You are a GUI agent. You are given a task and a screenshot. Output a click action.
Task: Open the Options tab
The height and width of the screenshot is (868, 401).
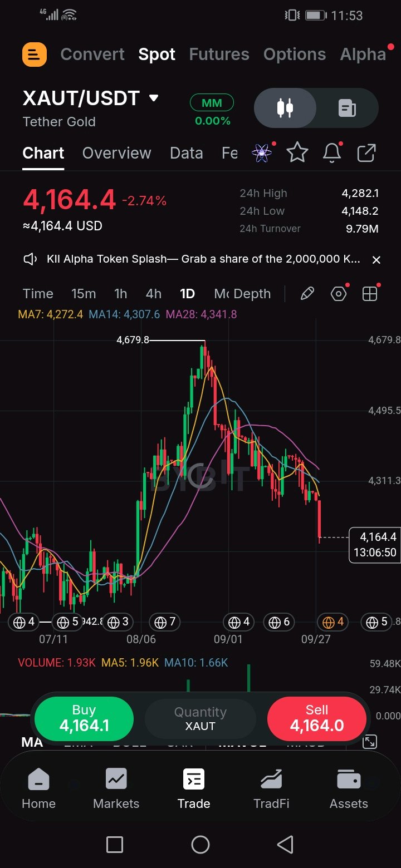tap(295, 55)
